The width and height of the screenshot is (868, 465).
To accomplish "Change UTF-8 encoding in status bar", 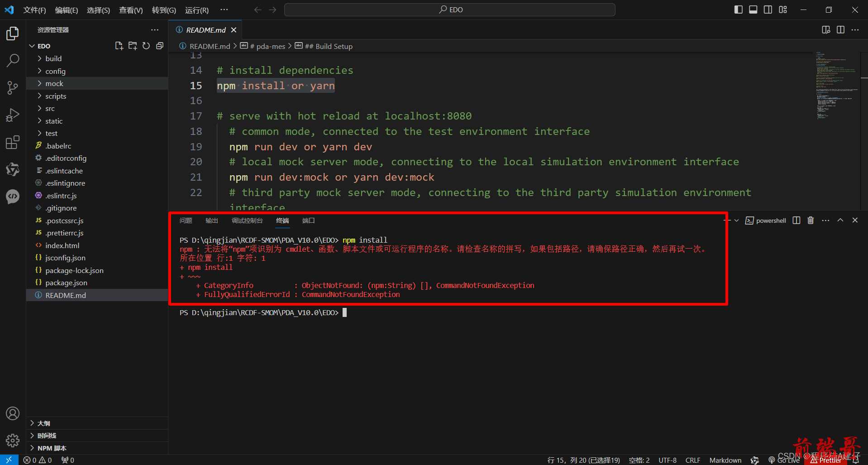I will pos(668,460).
